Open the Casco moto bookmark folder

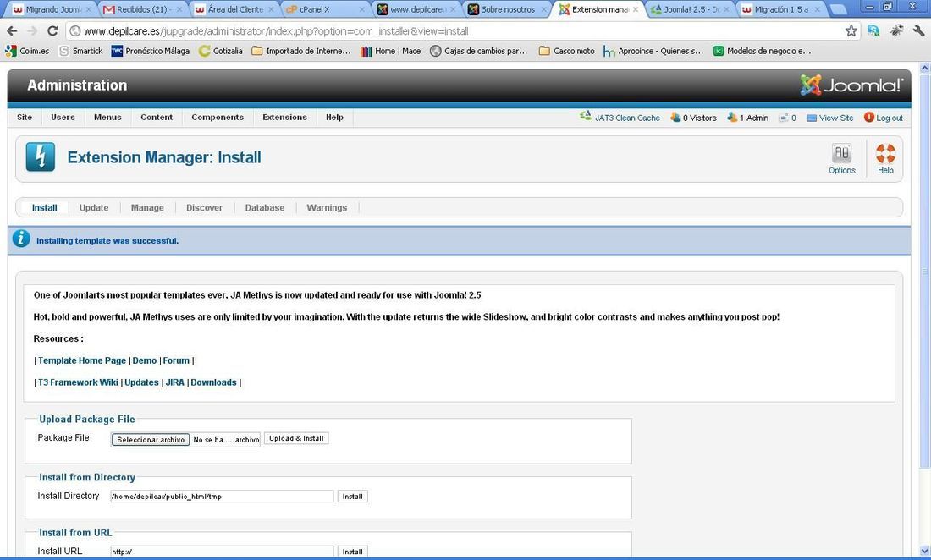[x=566, y=51]
